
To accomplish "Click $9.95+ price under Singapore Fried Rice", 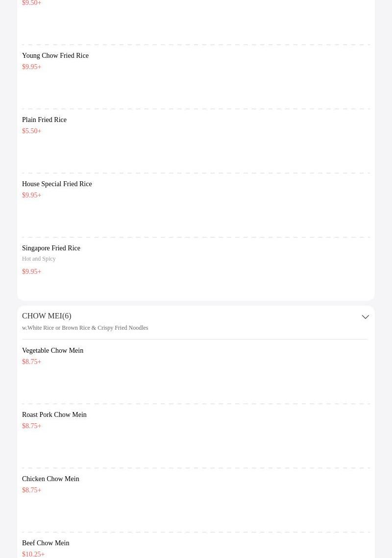I will click(x=32, y=271).
